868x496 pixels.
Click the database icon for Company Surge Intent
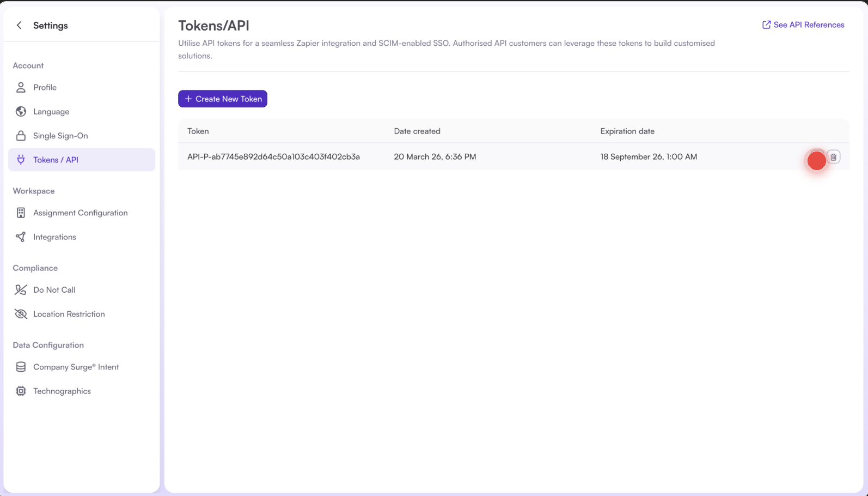(21, 367)
